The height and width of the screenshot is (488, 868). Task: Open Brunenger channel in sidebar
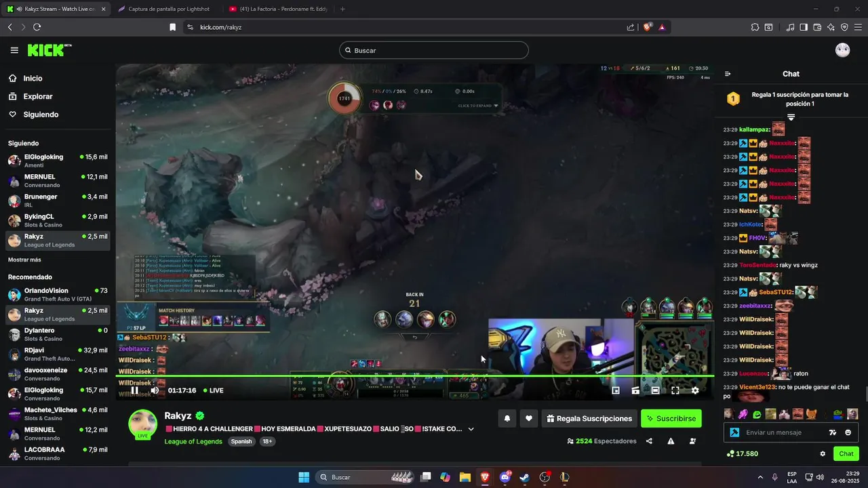[58, 201]
